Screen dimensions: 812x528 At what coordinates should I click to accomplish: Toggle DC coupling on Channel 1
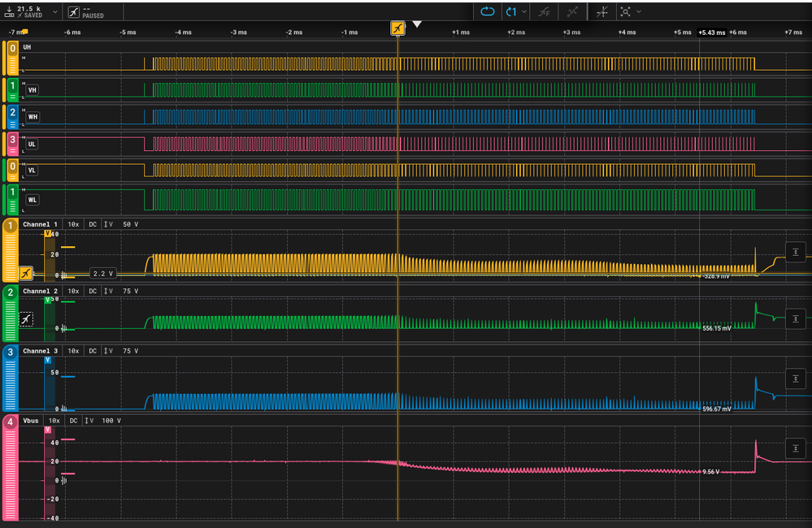click(93, 224)
